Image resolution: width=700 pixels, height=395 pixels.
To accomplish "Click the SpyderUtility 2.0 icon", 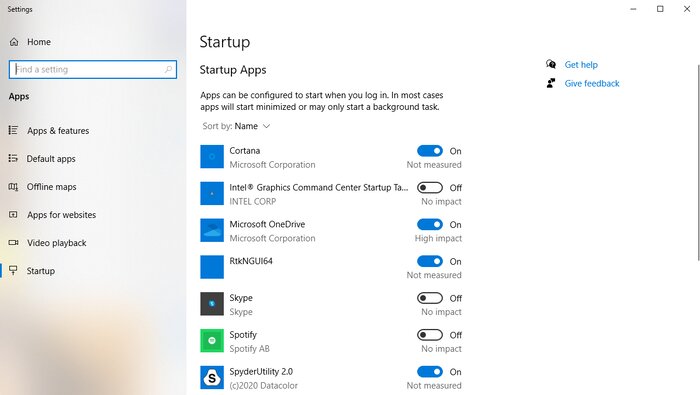I will [x=212, y=378].
